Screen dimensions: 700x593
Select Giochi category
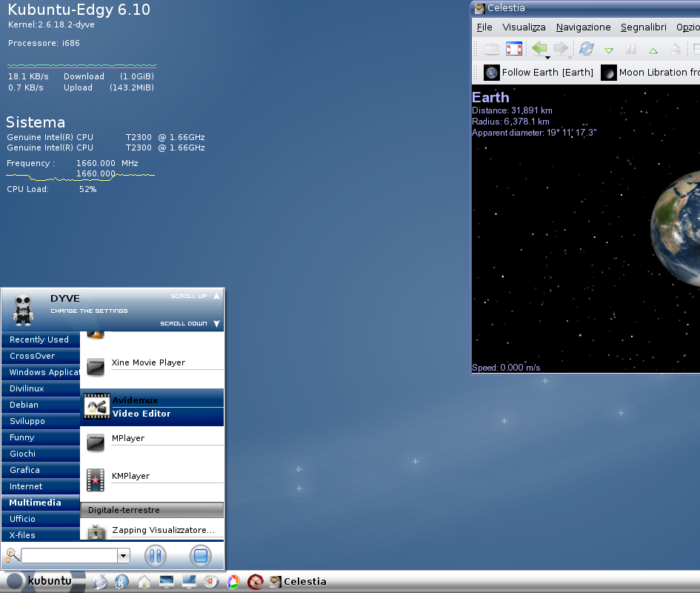[41, 454]
